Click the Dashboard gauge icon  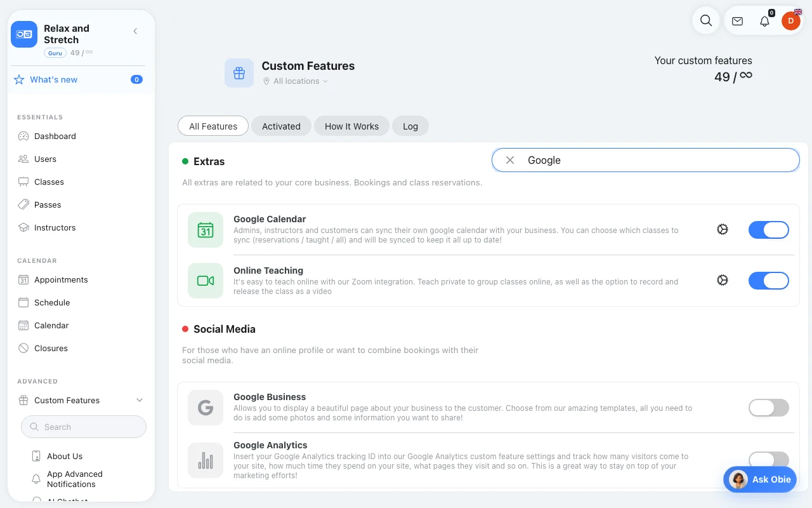tap(23, 136)
